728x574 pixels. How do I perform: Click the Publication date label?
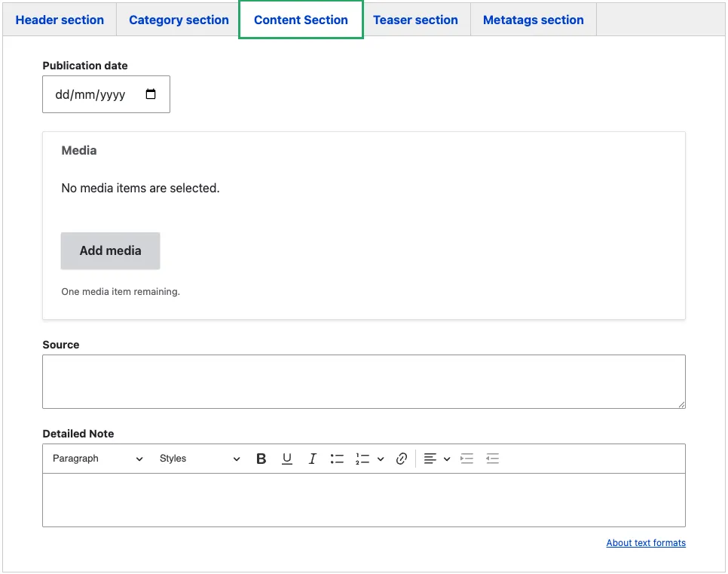[85, 66]
